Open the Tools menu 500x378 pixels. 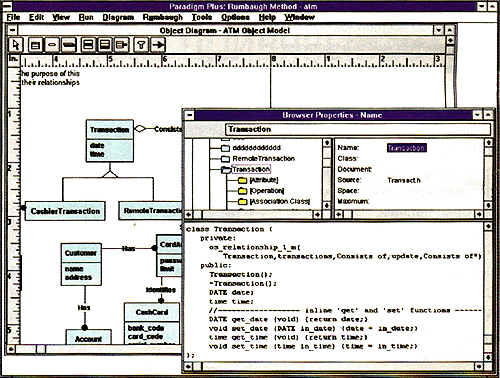(202, 17)
